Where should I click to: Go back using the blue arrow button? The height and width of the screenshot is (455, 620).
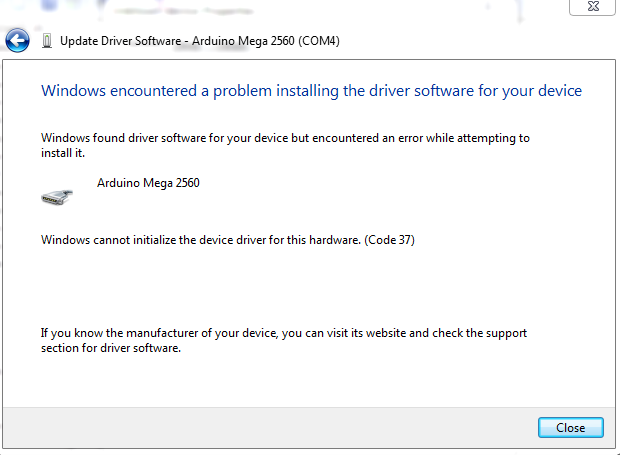(x=17, y=40)
